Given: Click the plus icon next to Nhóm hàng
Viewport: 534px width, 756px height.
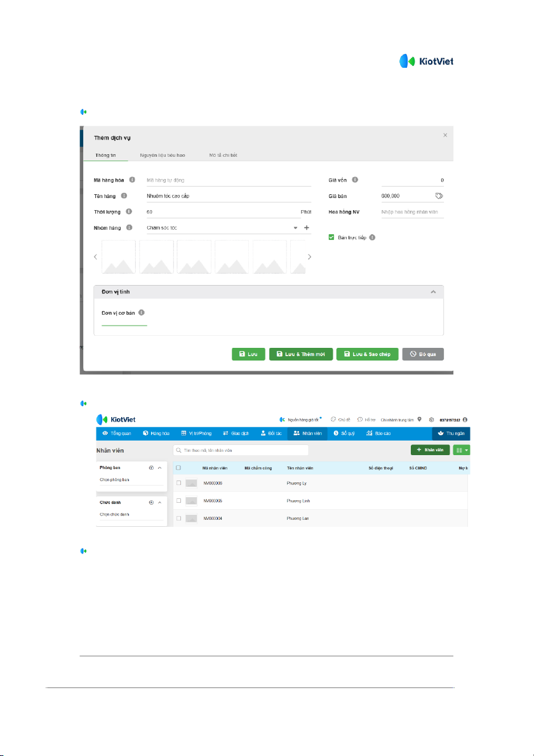Looking at the screenshot, I should (307, 227).
